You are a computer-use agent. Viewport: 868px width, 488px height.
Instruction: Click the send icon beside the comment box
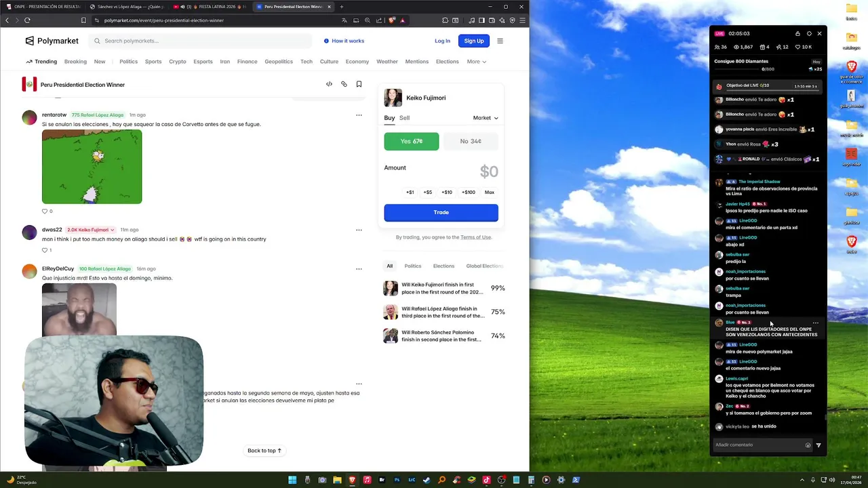(818, 445)
